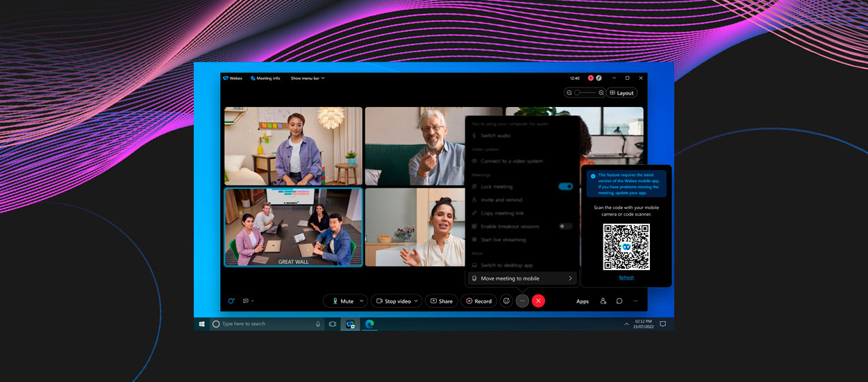Viewport: 868px width, 382px height.
Task: Open Microsoft Edge from taskbar
Action: coord(369,324)
